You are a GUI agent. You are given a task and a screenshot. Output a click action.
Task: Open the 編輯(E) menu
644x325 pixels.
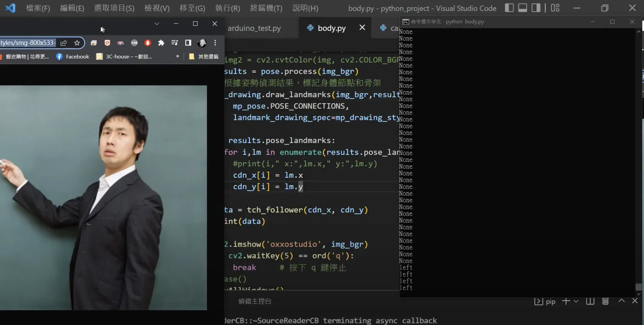click(72, 8)
